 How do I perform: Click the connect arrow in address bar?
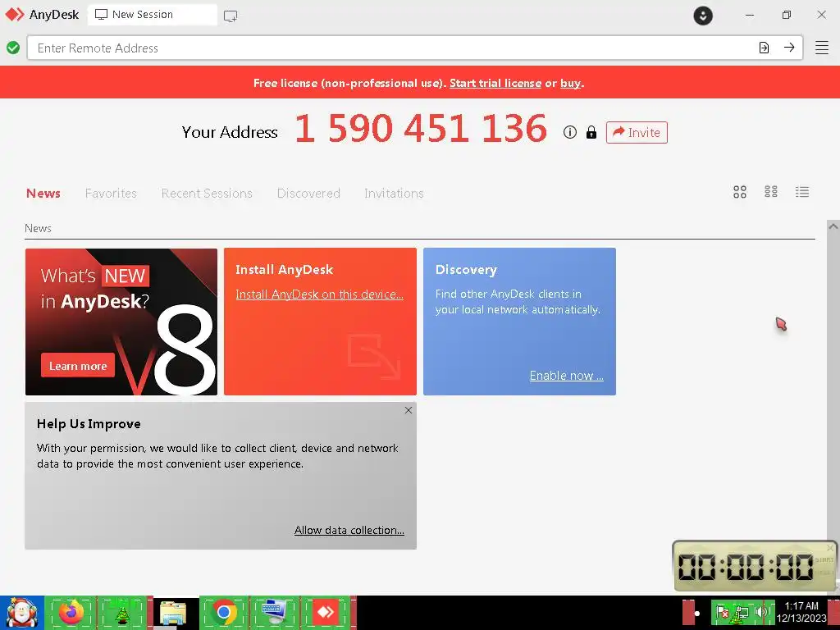click(x=789, y=48)
